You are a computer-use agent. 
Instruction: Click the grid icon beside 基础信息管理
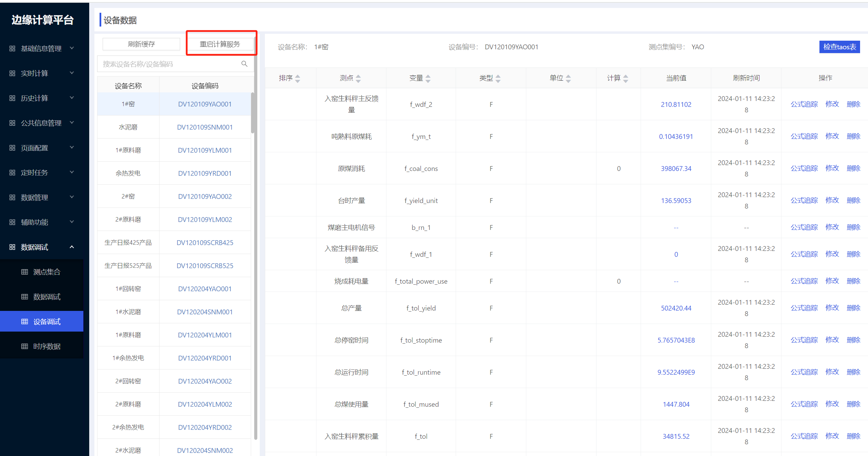pyautogui.click(x=12, y=48)
